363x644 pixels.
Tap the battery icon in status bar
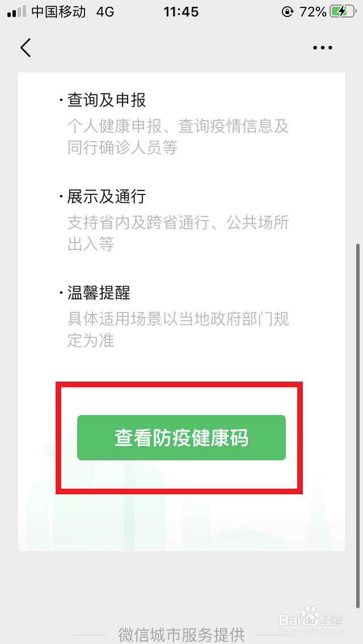[343, 12]
